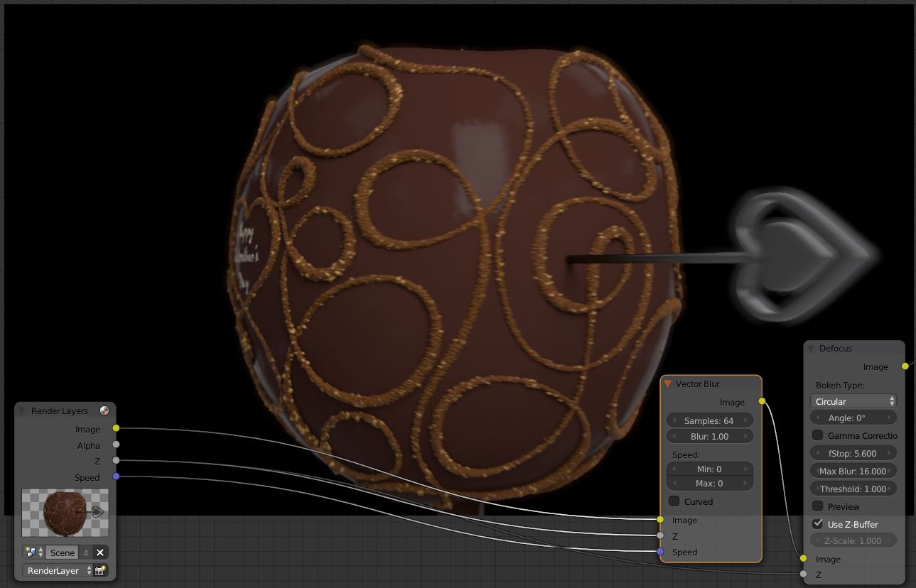Click the Defocus Image input socket
Image resolution: width=916 pixels, height=588 pixels.
point(803,558)
